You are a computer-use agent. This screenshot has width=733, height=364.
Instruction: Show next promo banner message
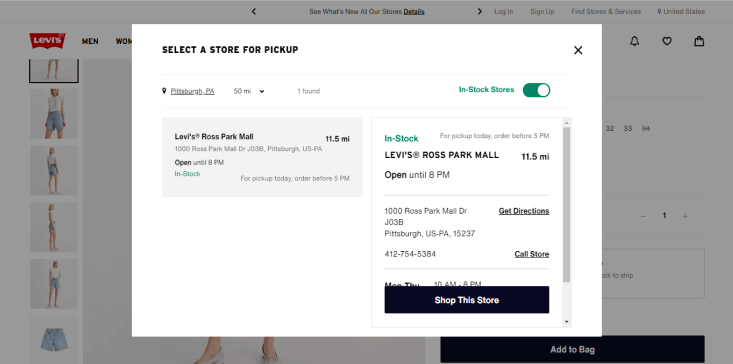(480, 11)
